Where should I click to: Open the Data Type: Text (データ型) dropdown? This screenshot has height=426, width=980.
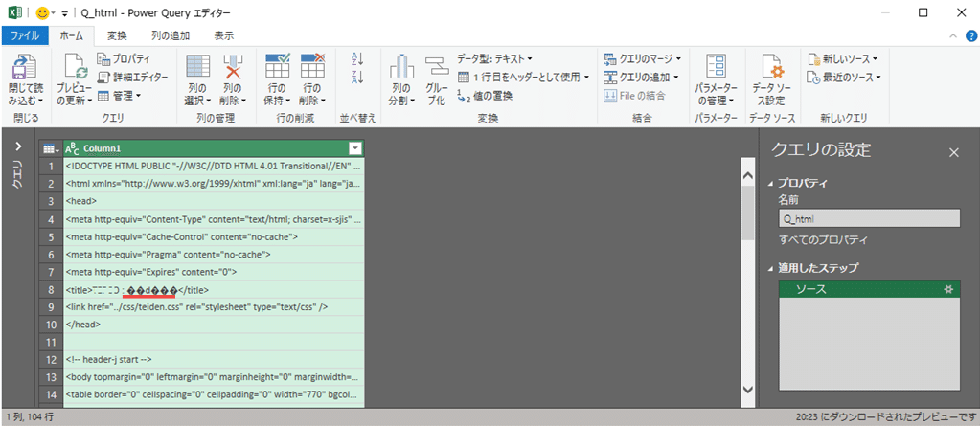pyautogui.click(x=494, y=58)
